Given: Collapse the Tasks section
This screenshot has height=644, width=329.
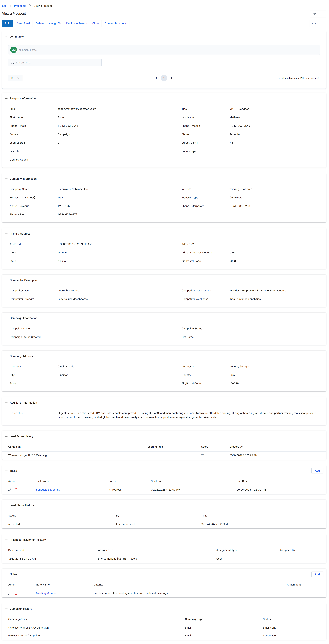Looking at the screenshot, I should point(6,471).
